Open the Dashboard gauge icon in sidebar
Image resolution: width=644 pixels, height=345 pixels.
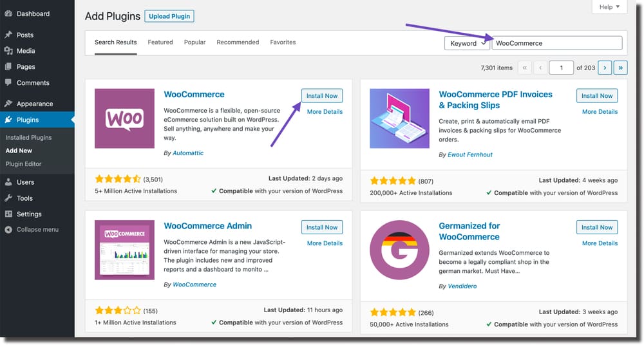pyautogui.click(x=8, y=14)
